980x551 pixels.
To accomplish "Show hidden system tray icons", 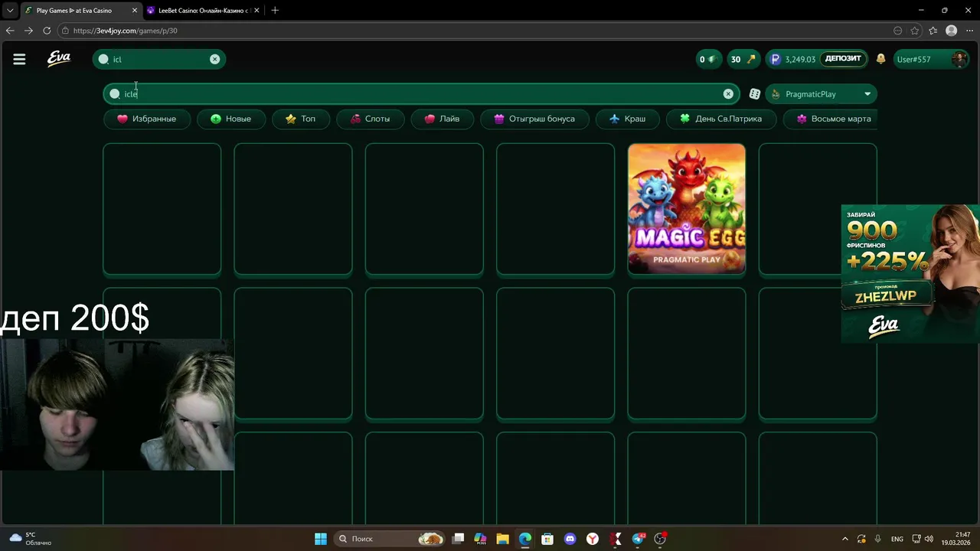I will (845, 539).
